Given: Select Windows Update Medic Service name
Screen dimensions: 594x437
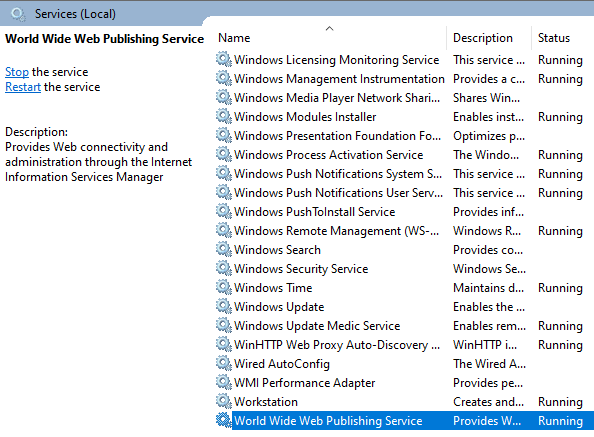Looking at the screenshot, I should [x=317, y=326].
